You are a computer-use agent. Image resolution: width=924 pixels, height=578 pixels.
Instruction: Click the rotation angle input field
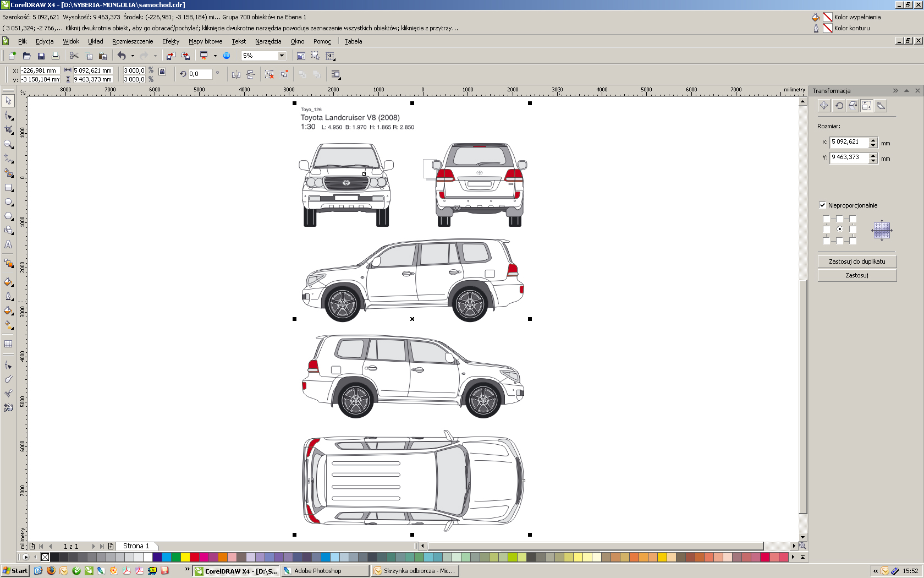pos(200,74)
